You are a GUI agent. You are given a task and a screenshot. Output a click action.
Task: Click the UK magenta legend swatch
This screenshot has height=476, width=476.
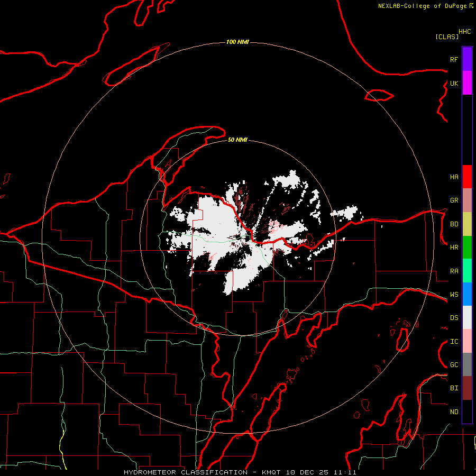[467, 83]
